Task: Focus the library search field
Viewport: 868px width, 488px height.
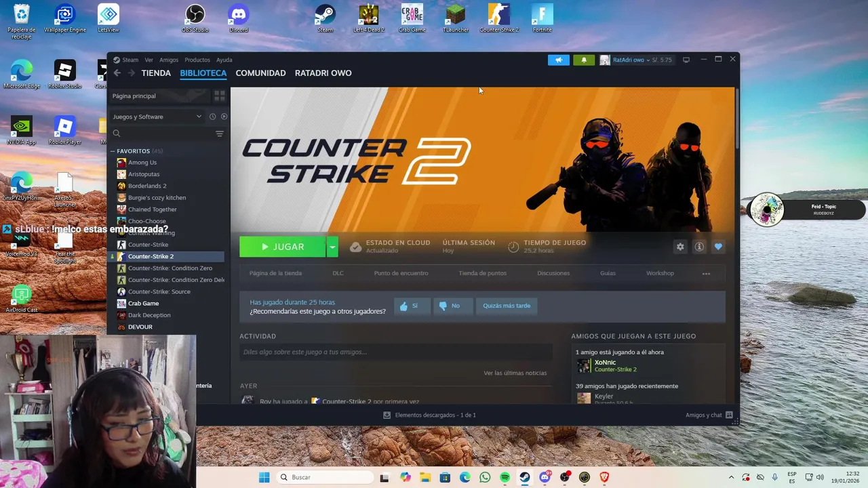Action: [x=161, y=134]
